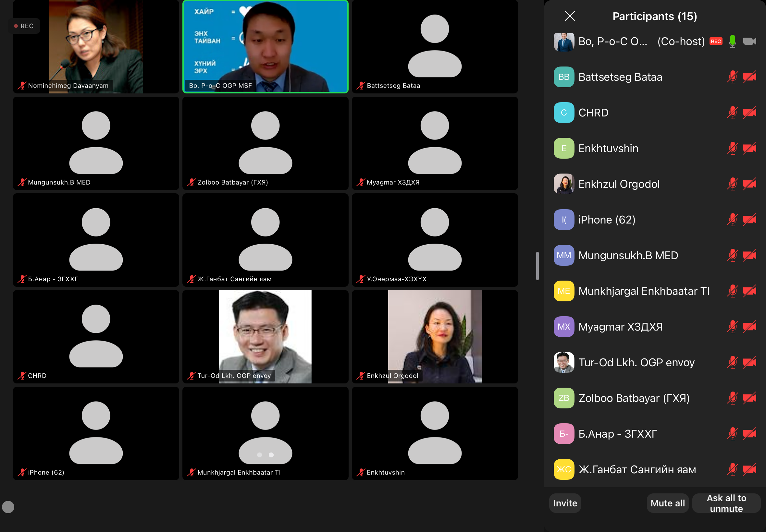The width and height of the screenshot is (766, 532).
Task: Click Ask all to unmute
Action: [x=726, y=503]
